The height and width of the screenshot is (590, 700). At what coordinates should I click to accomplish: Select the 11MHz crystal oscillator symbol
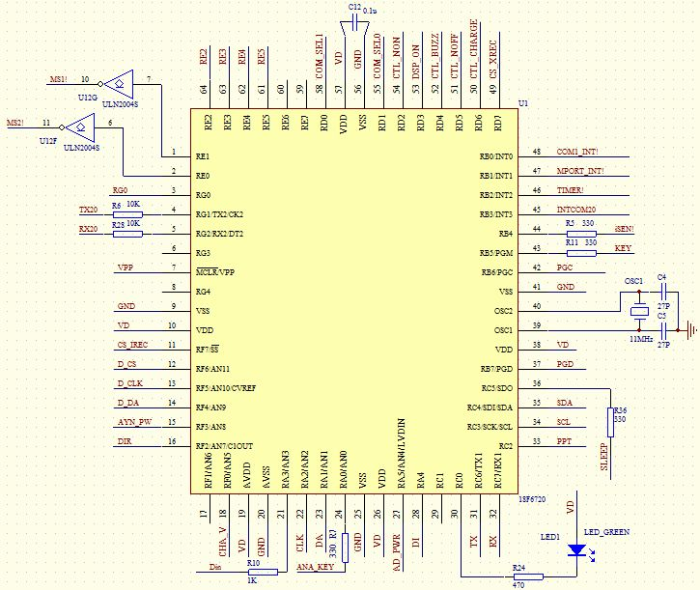639,311
